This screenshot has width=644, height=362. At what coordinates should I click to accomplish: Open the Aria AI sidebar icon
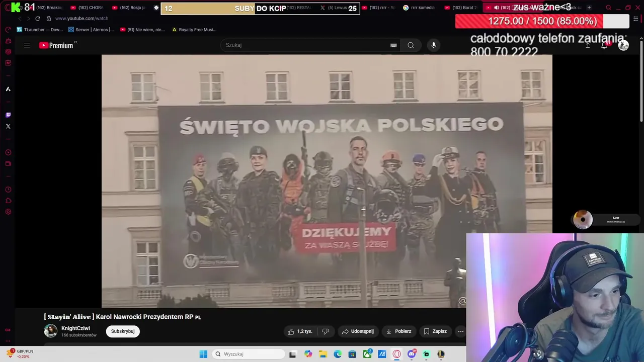pos(8,89)
